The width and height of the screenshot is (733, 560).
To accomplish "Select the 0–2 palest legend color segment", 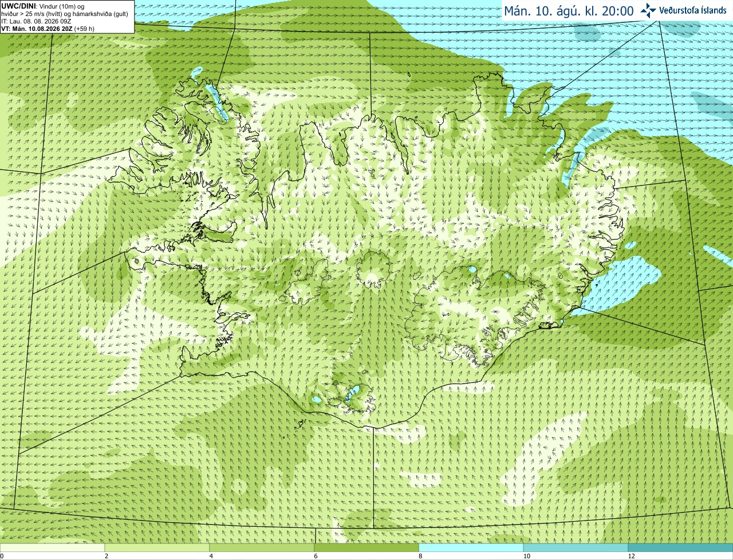I will (x=52, y=547).
